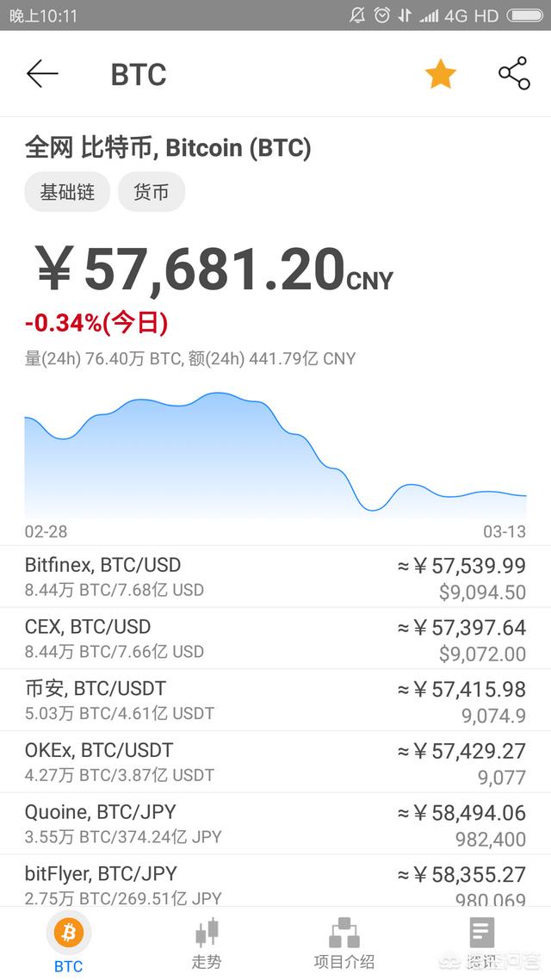Tap the alarm clock status icon
This screenshot has height=980, width=551.
coord(381,15)
